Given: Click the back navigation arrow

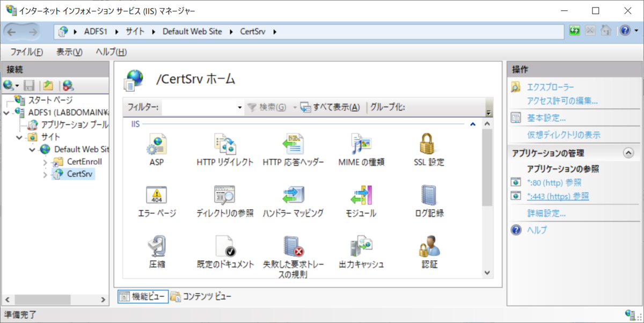Looking at the screenshot, I should coord(12,32).
